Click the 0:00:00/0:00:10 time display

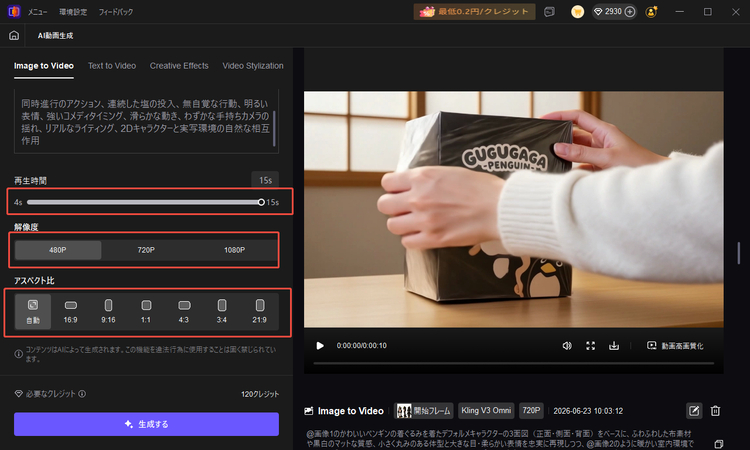coord(362,346)
